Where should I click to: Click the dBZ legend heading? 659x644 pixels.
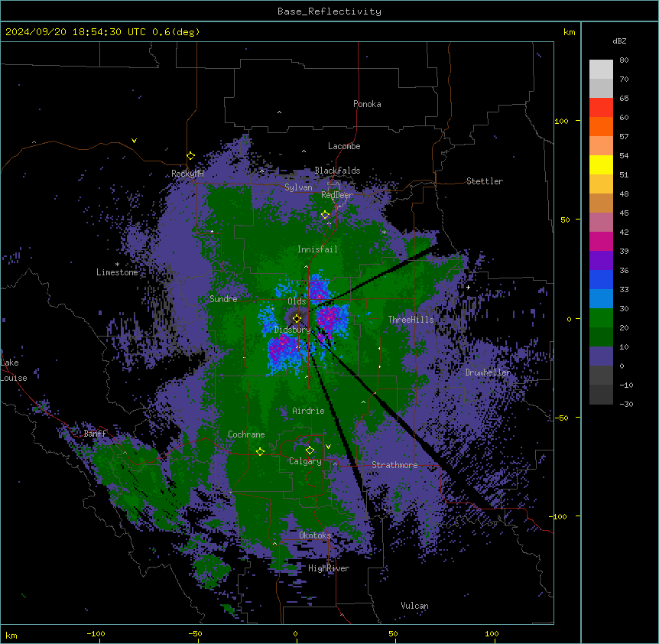[x=619, y=41]
